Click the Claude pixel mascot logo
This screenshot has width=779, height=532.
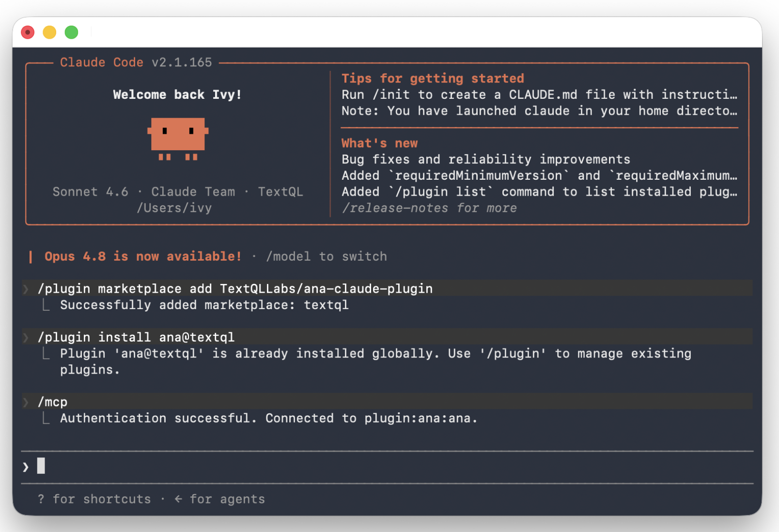pos(178,139)
